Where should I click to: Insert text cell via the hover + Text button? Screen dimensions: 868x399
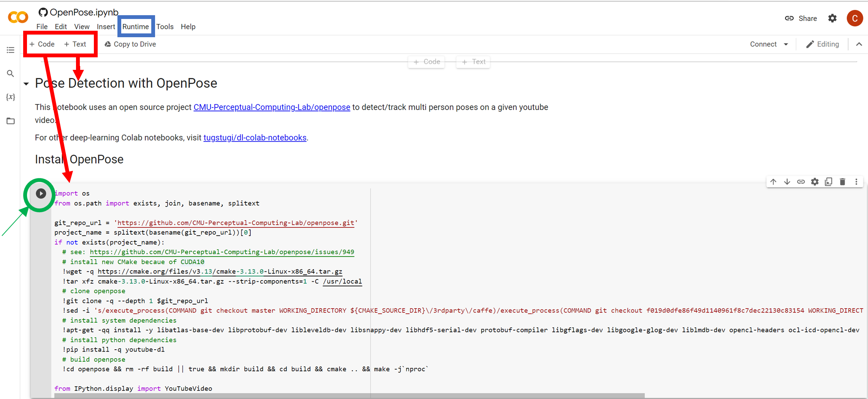474,62
